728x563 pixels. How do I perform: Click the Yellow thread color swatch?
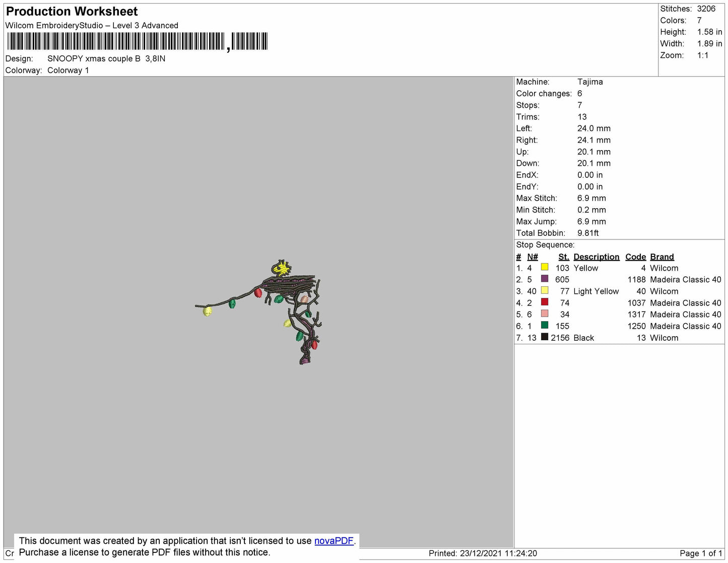click(545, 267)
